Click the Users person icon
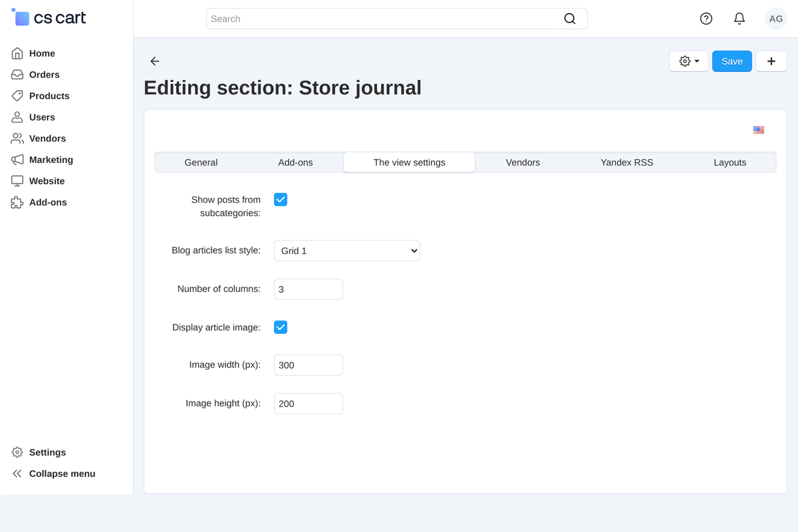Image resolution: width=798 pixels, height=532 pixels. [17, 117]
